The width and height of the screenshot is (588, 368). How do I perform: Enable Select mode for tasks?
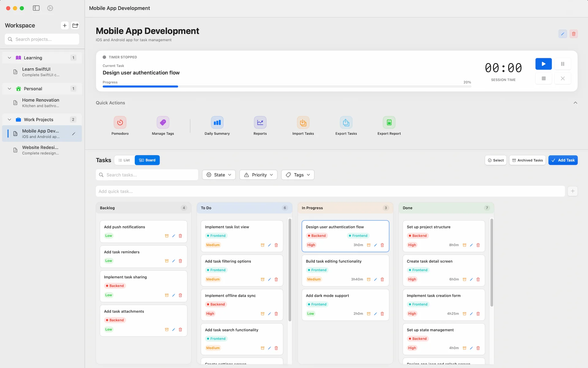496,160
